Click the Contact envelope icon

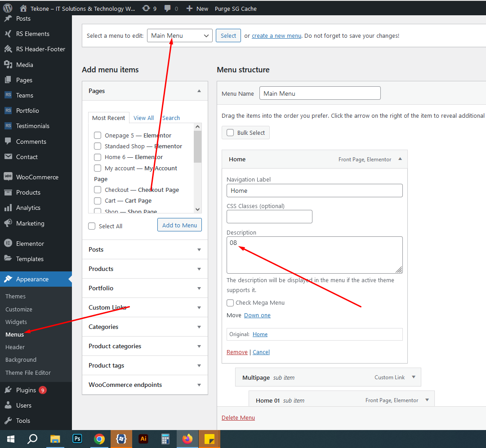8,156
